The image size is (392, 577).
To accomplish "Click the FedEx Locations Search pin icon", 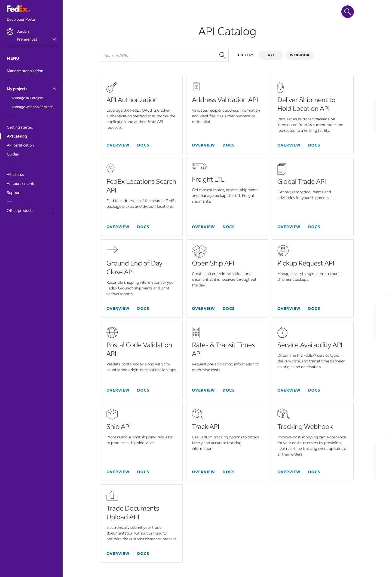I will tap(110, 169).
